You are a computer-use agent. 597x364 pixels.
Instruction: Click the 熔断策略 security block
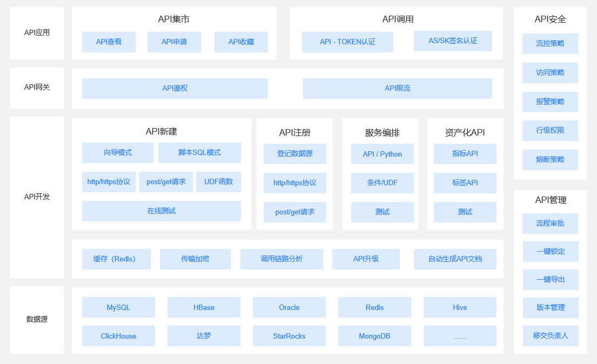[x=550, y=160]
